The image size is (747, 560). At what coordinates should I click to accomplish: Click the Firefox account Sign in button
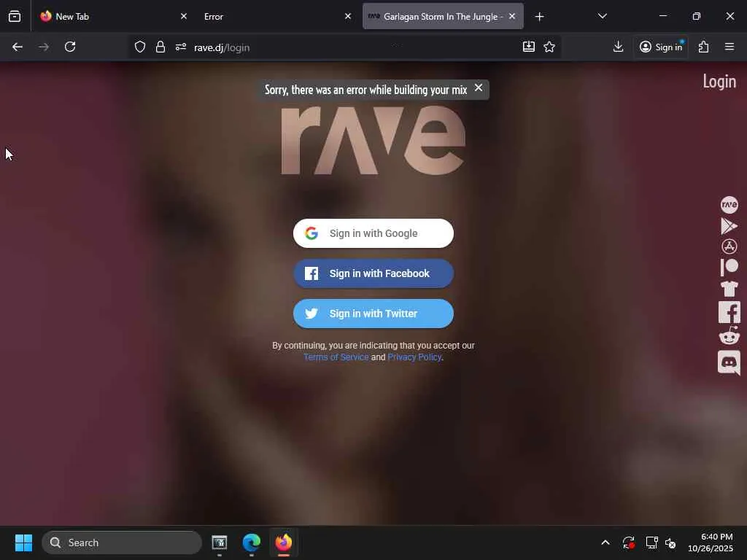pos(661,47)
